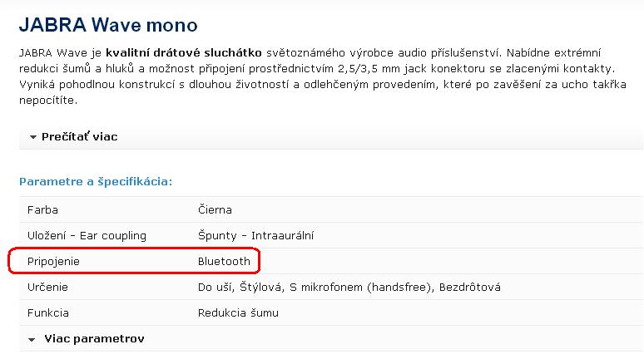This screenshot has width=644, height=354.
Task: Click the 'Do uší, Štýlová' value text
Action: [x=240, y=288]
